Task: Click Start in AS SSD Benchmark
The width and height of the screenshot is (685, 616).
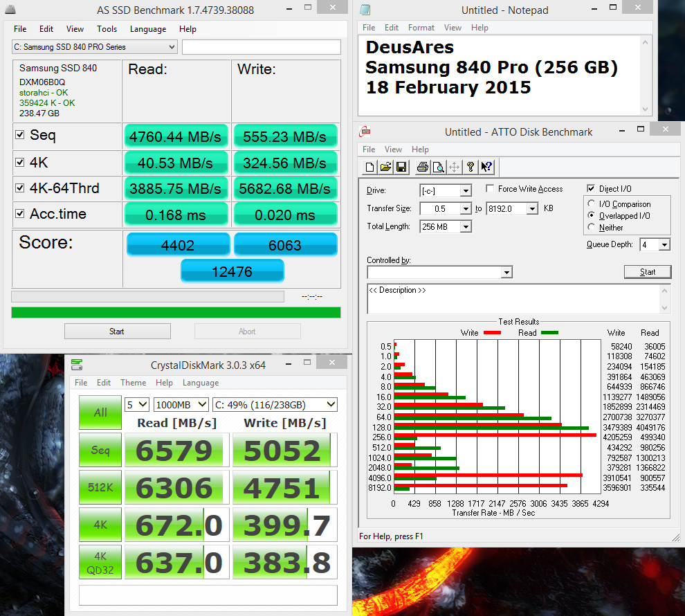Action: point(117,332)
